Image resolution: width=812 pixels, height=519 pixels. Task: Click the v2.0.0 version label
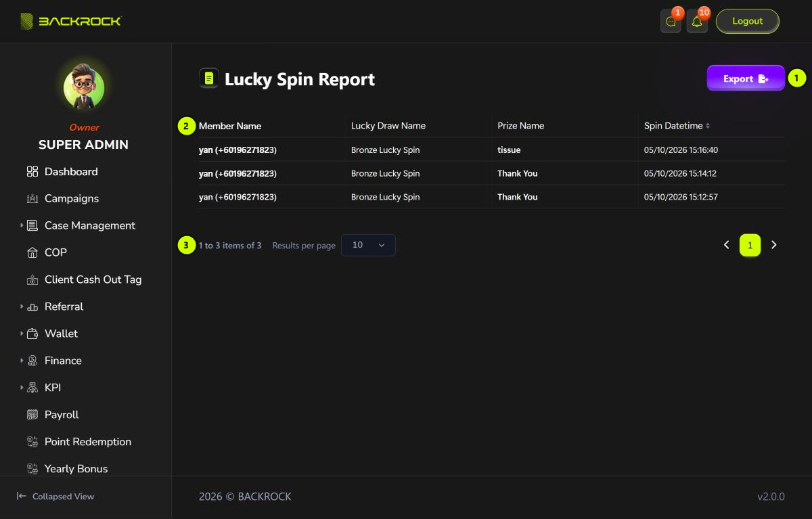tap(771, 497)
